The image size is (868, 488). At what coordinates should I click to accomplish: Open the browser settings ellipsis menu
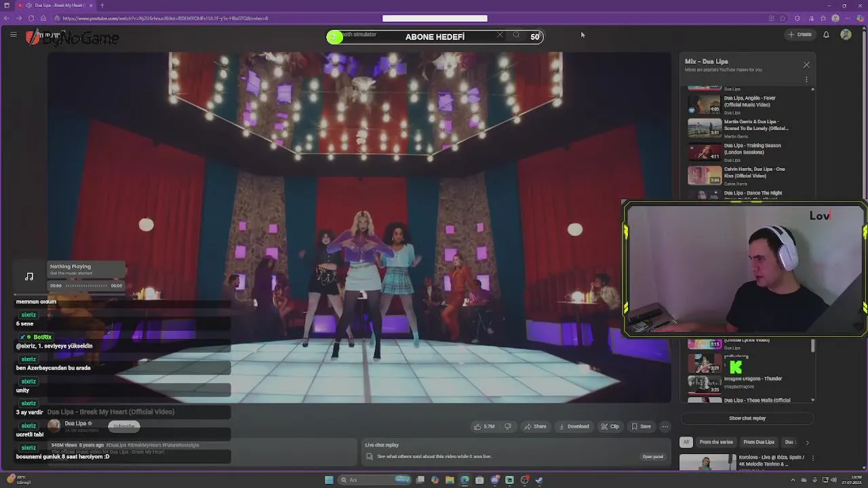click(x=848, y=18)
